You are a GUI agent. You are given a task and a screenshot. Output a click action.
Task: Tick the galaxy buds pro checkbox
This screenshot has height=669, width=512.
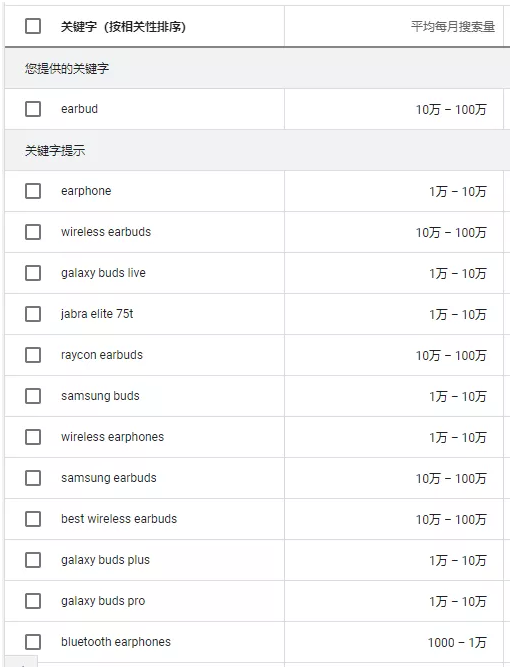click(x=33, y=600)
